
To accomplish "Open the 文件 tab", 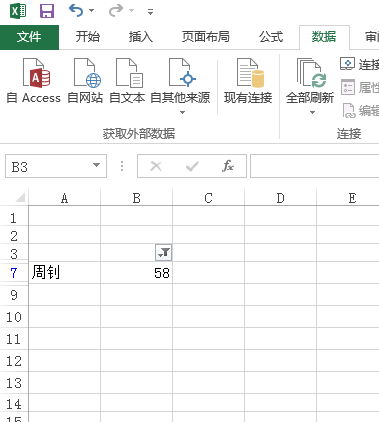I will coord(29,37).
